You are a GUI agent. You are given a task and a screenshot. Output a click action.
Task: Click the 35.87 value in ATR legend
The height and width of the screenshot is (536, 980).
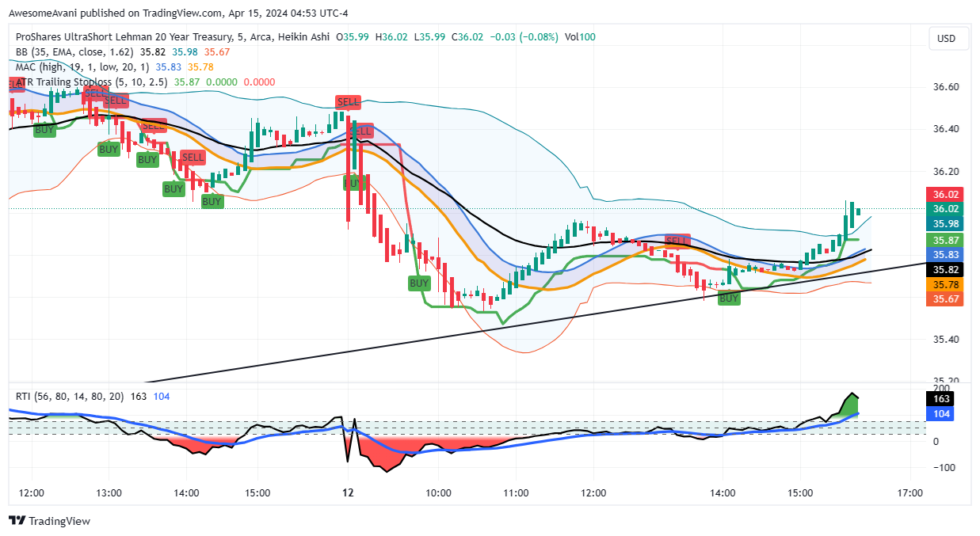[187, 82]
